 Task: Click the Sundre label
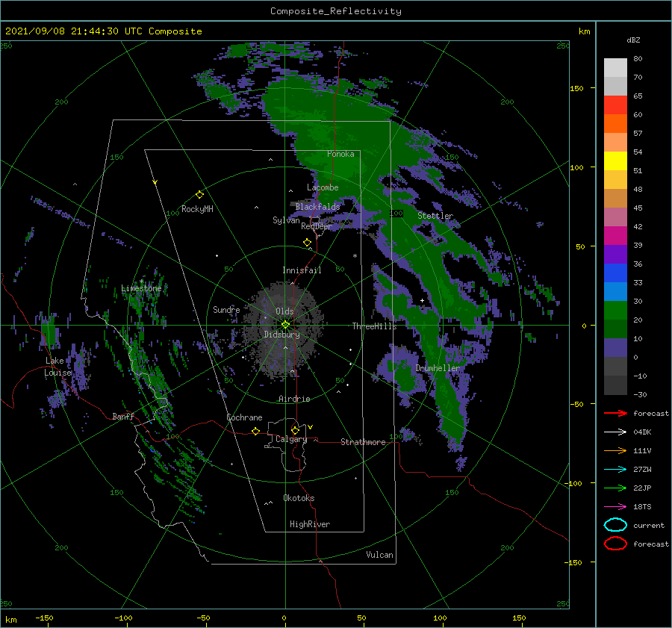[226, 310]
